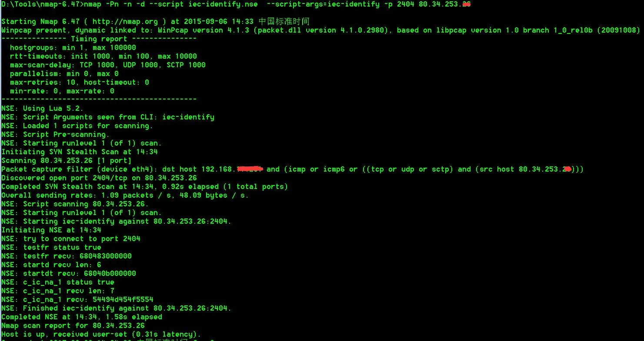Image resolution: width=644 pixels, height=341 pixels.
Task: Click 'Nmap scan report for 80.34.253.26'
Action: [x=73, y=326]
